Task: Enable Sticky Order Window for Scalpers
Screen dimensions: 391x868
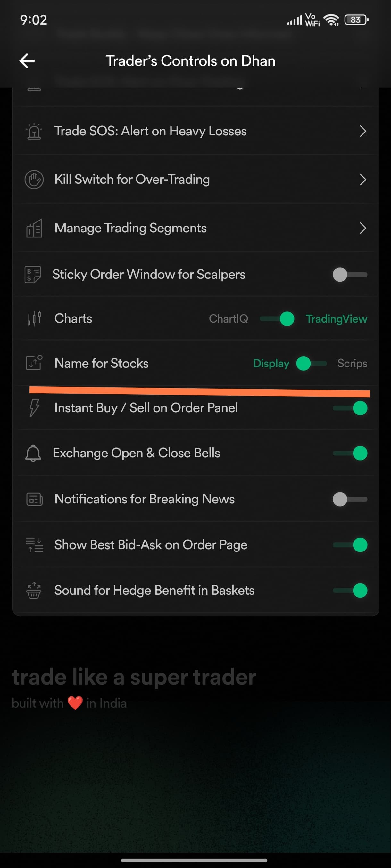Action: point(350,275)
